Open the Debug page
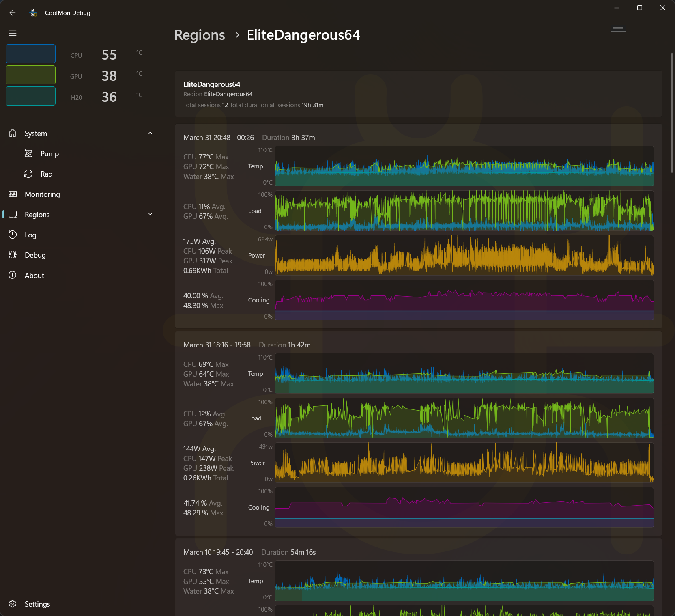The image size is (675, 616). click(80, 255)
